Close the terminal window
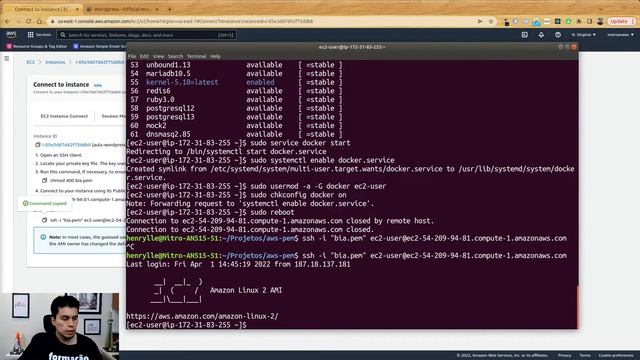 (573, 47)
